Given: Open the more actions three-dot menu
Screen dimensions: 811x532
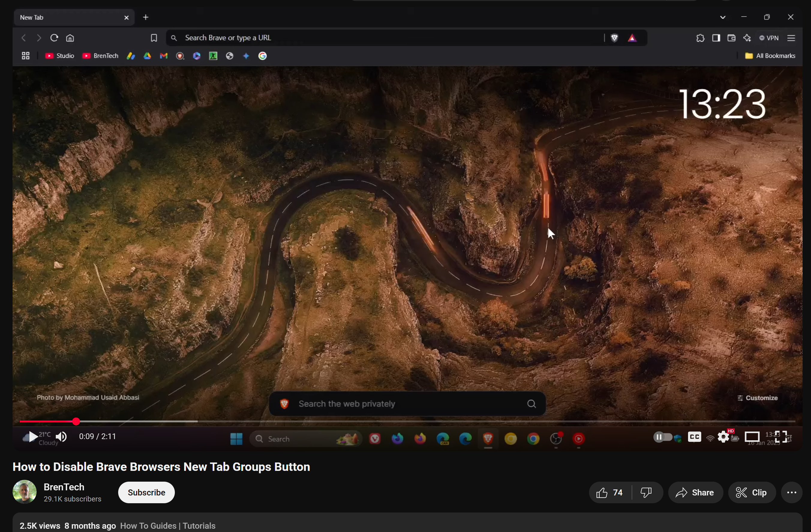Looking at the screenshot, I should (x=791, y=492).
